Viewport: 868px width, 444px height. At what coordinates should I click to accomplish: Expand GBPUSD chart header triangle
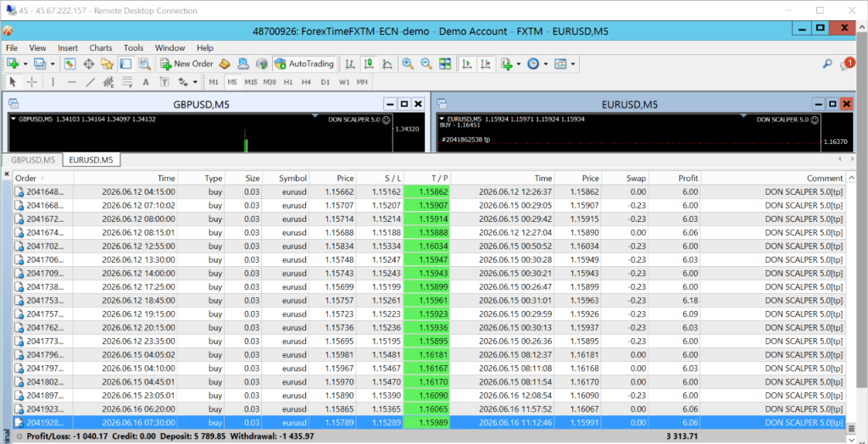coord(14,119)
